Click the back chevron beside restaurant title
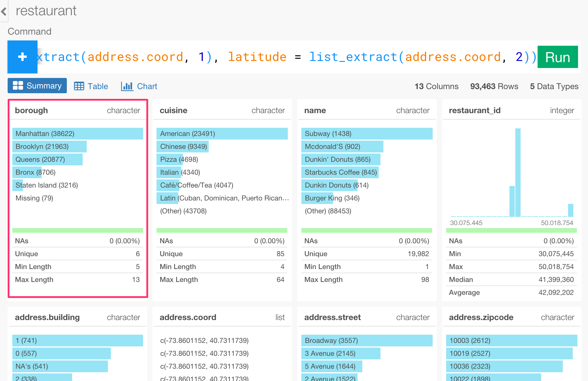Screen dimensions: 588x381 (4, 11)
